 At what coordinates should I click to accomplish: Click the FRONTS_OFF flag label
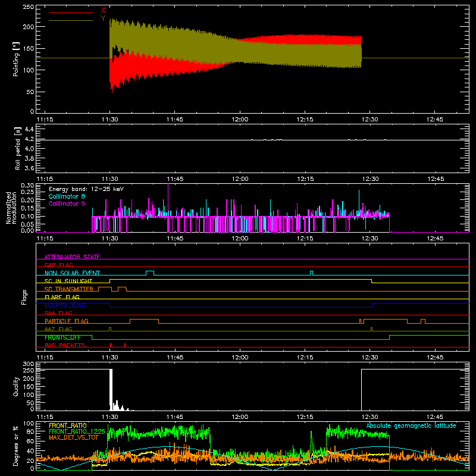click(63, 337)
